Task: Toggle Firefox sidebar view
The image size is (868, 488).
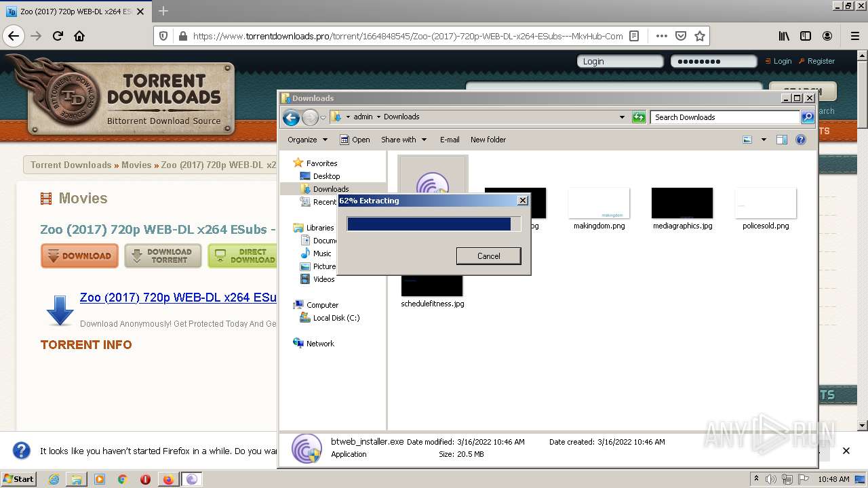Action: pos(806,36)
